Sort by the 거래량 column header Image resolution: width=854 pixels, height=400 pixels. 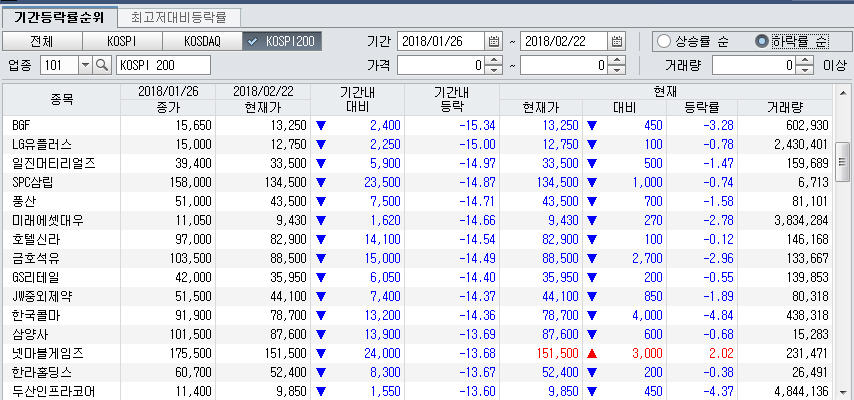pyautogui.click(x=785, y=107)
